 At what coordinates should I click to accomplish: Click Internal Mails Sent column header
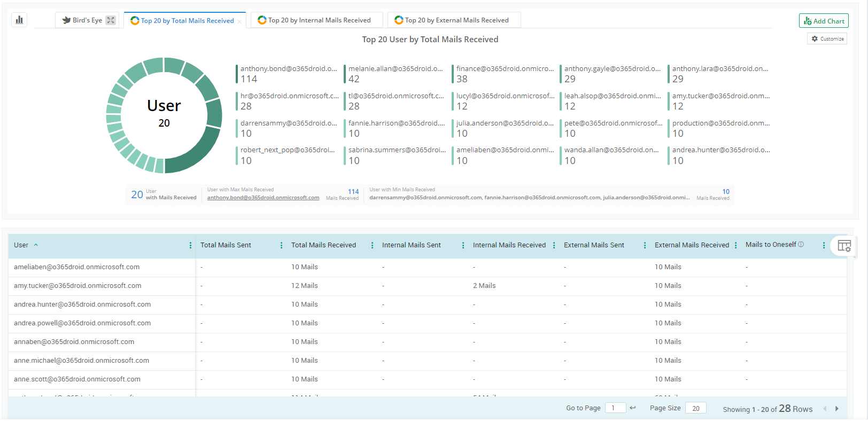[x=412, y=245]
